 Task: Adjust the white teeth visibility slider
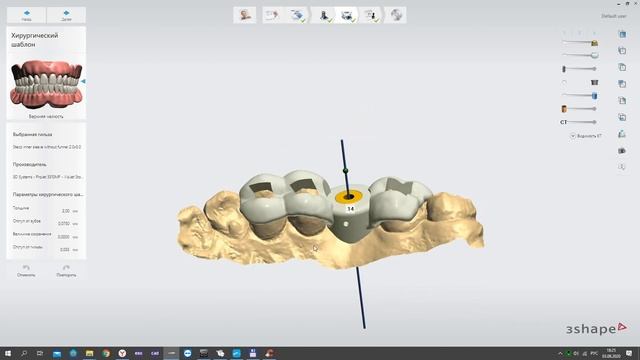(x=580, y=55)
